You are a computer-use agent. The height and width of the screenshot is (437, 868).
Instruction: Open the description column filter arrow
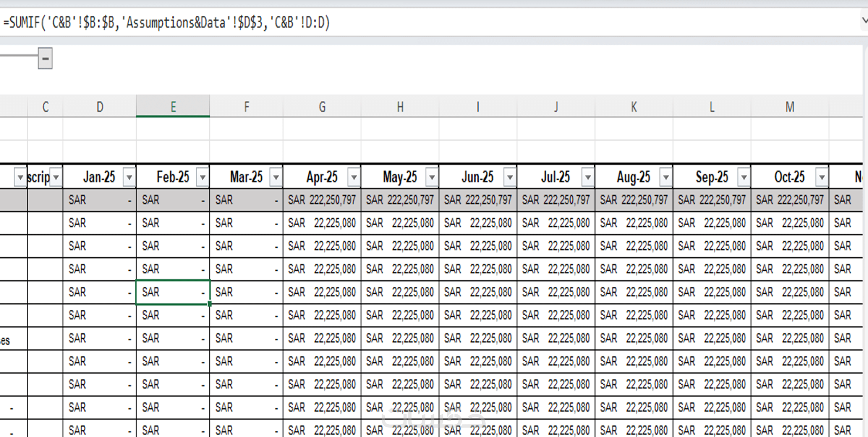coord(56,177)
